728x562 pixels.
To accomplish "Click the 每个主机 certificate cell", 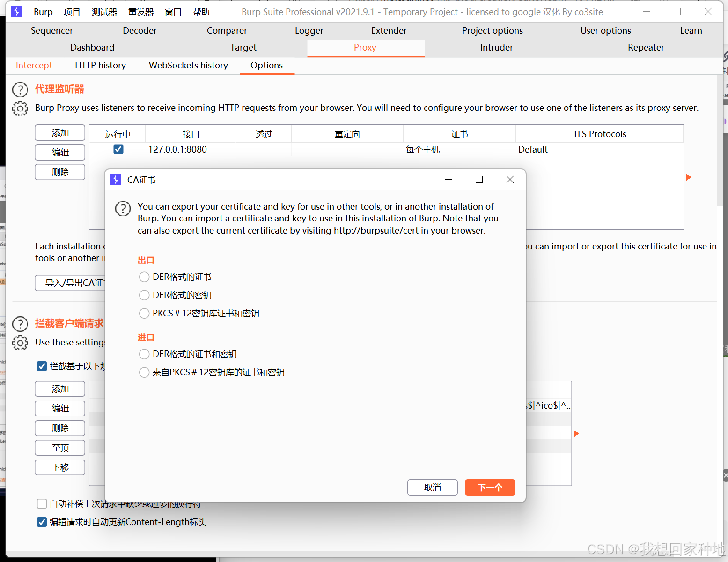I will [459, 149].
